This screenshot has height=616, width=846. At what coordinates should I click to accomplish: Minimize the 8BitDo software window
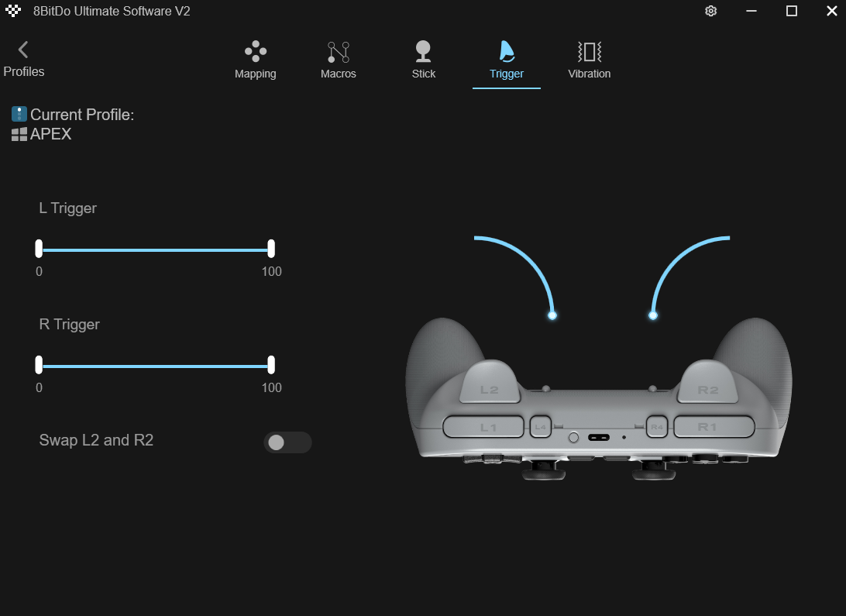pyautogui.click(x=751, y=11)
